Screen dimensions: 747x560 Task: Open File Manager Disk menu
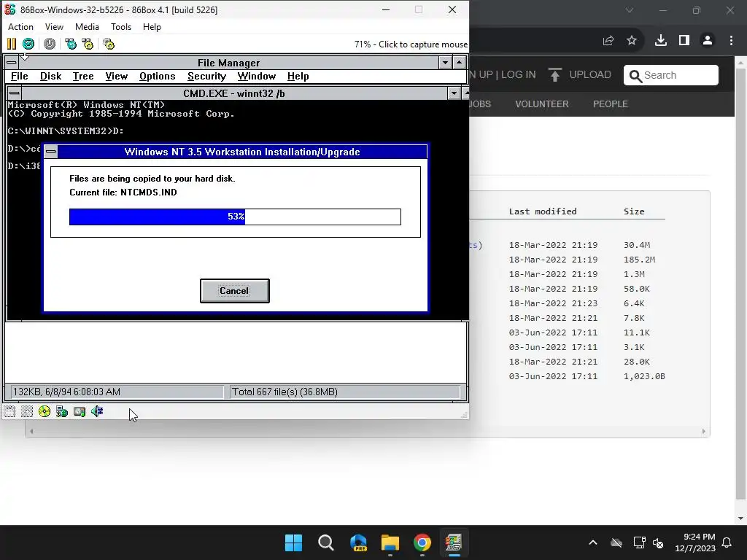pos(50,76)
